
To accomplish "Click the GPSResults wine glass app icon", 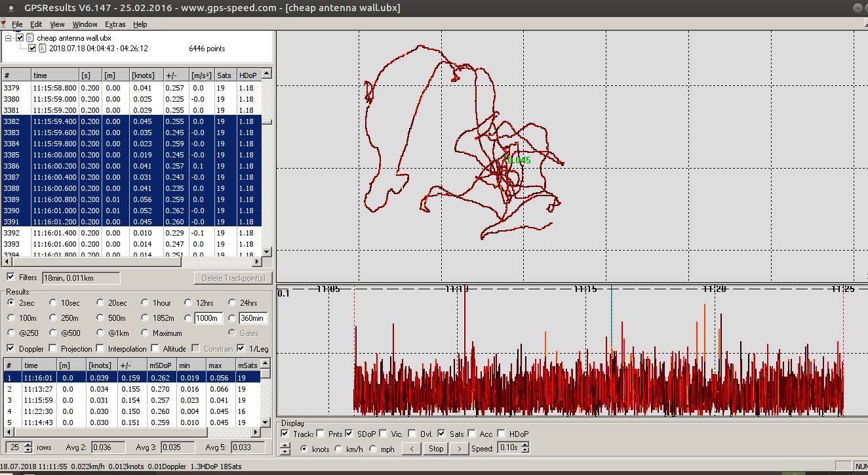I will (5, 24).
